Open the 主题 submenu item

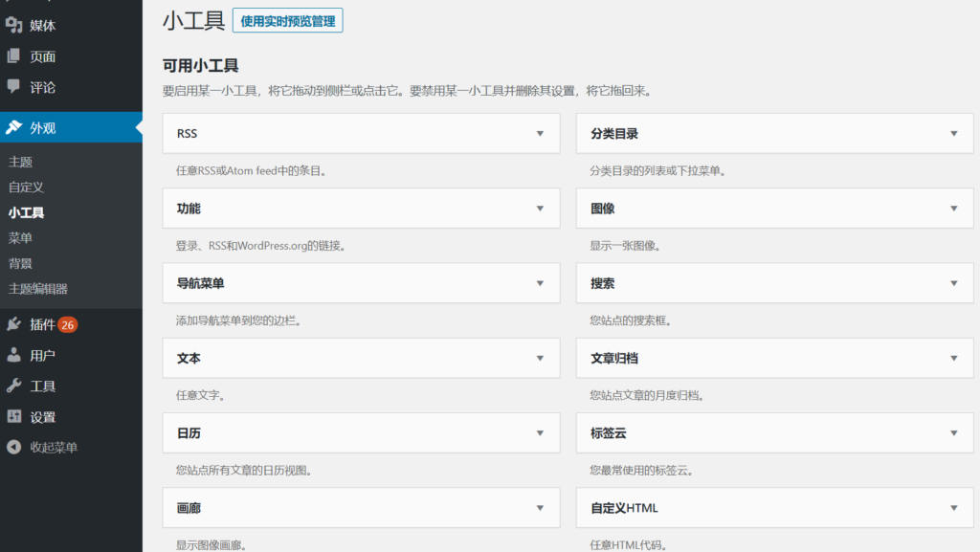(20, 163)
